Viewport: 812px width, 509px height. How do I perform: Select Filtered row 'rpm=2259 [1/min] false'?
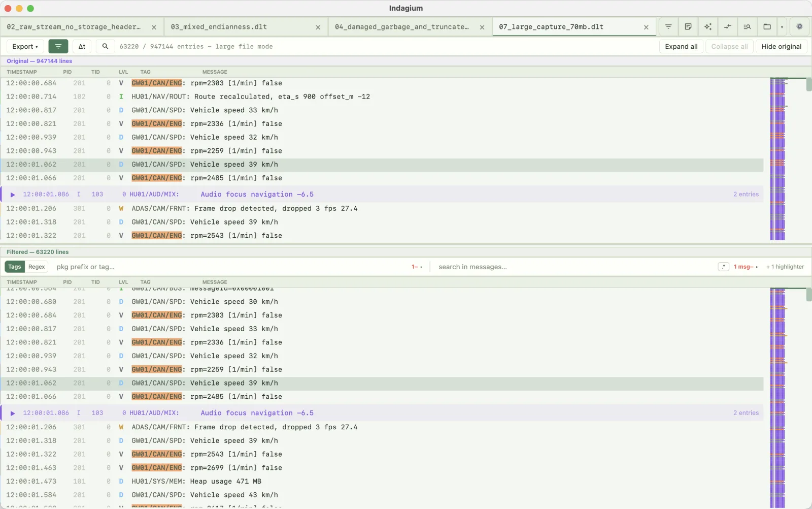point(382,370)
